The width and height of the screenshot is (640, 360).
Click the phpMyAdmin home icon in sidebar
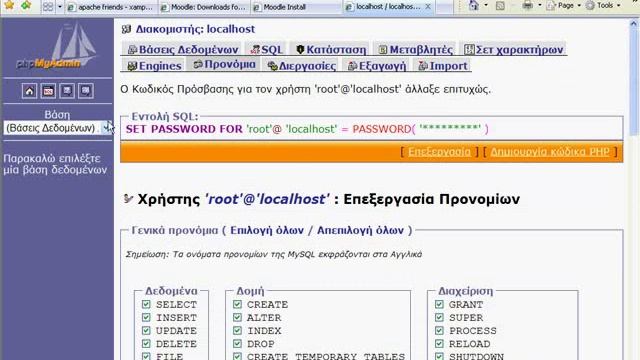(x=29, y=91)
